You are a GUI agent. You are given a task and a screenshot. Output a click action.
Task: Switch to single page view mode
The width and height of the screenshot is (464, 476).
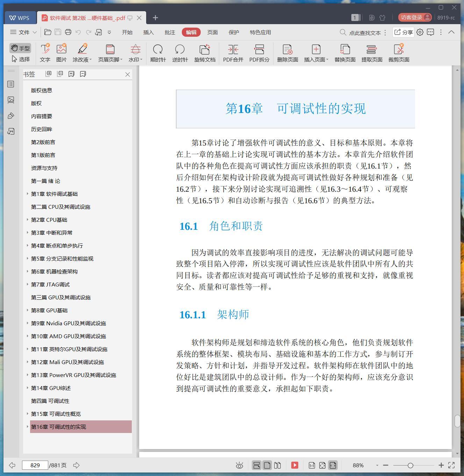[267, 465]
